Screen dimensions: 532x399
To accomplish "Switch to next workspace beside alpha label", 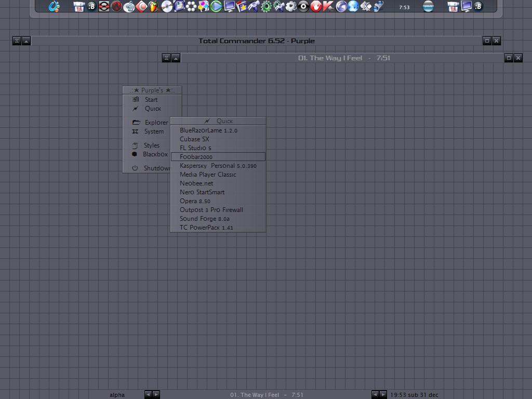I will (156, 395).
